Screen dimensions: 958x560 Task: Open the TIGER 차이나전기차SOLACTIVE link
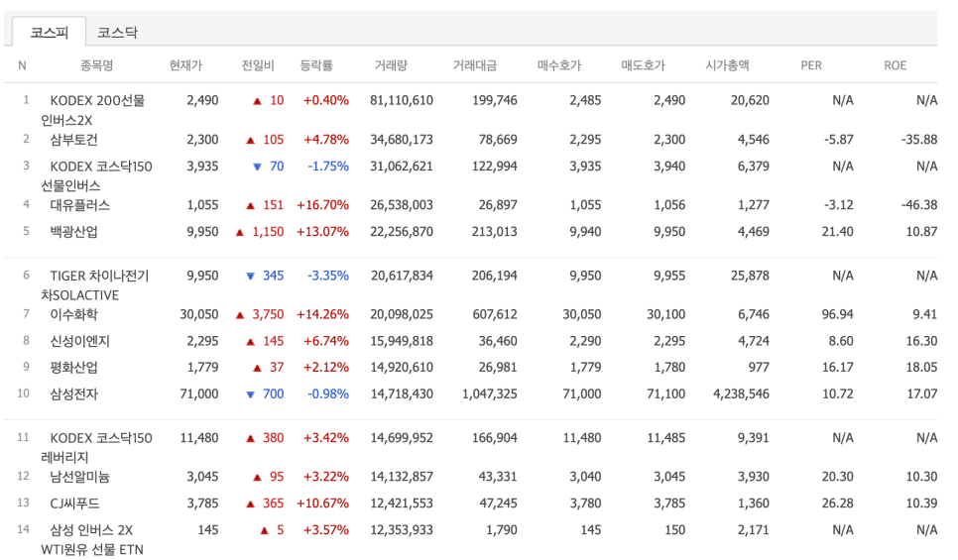[x=95, y=285]
